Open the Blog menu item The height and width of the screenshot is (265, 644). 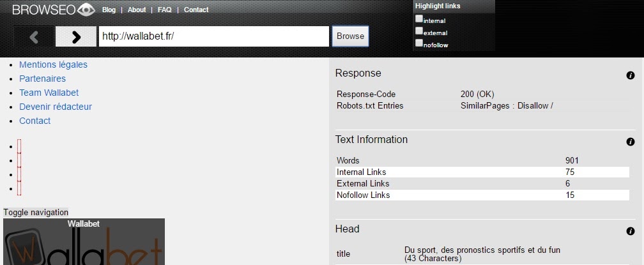click(x=109, y=10)
